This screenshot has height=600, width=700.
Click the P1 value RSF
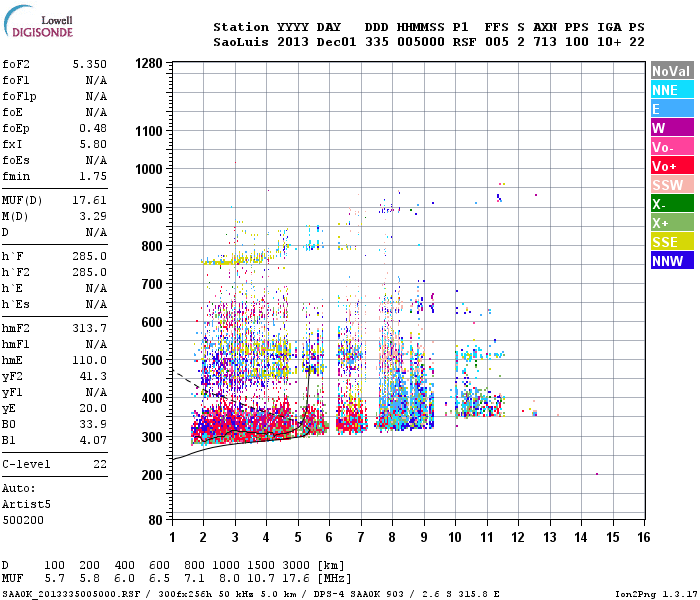point(464,42)
